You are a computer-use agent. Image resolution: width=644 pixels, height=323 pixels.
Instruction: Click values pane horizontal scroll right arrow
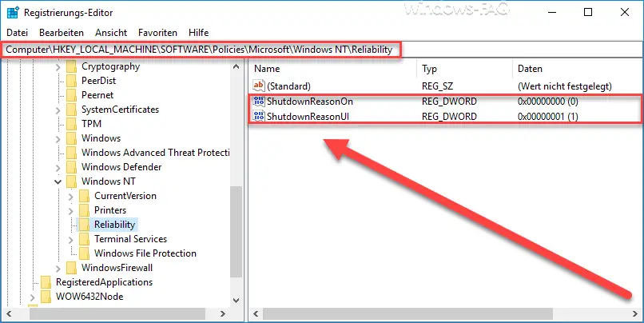click(636, 314)
